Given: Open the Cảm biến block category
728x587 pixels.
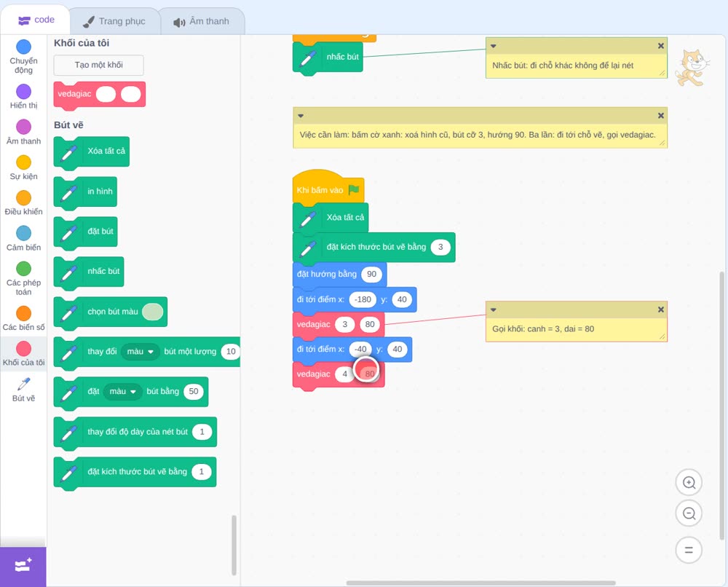Looking at the screenshot, I should coord(23,239).
